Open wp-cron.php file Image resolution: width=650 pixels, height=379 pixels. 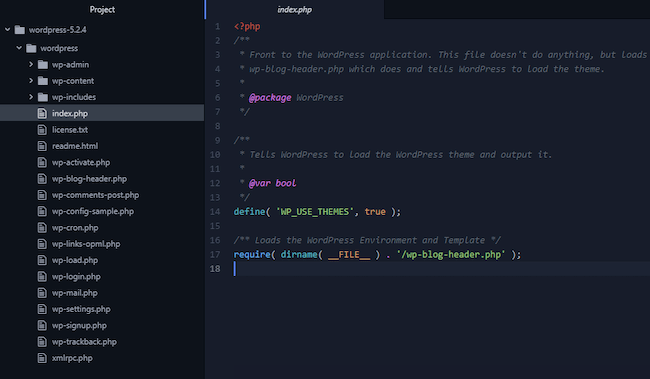point(75,228)
